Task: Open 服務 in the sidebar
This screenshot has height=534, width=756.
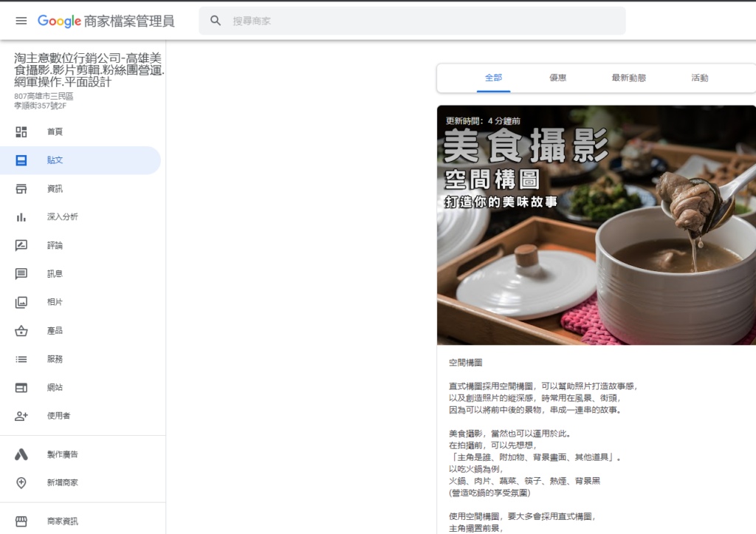Action: 55,359
